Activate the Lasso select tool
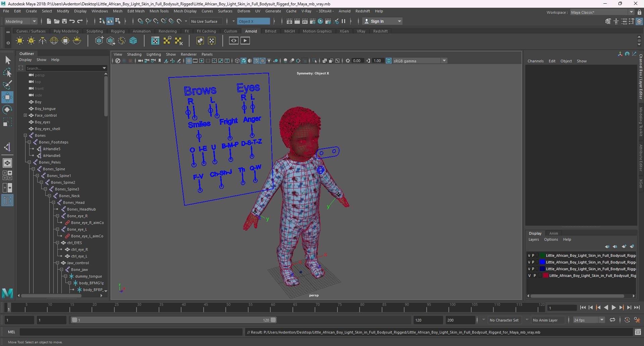Screen dimensions: 644x346 point(7,72)
